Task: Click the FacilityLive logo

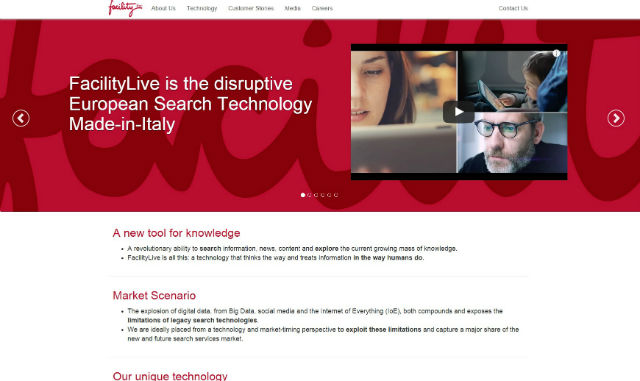Action: pyautogui.click(x=125, y=8)
